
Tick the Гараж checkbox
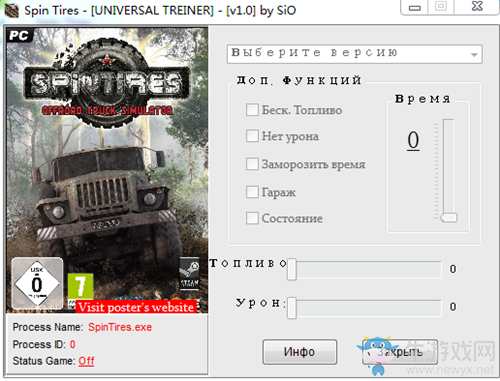pos(252,192)
